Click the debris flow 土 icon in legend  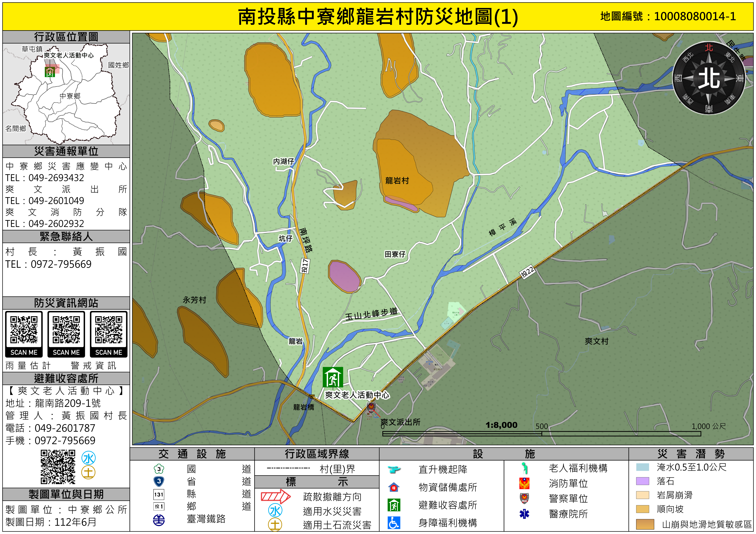(x=275, y=524)
